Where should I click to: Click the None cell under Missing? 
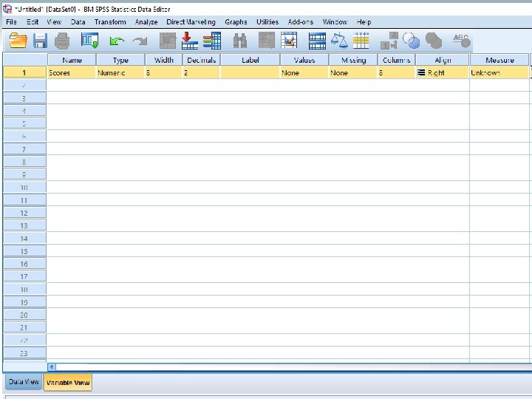click(353, 72)
